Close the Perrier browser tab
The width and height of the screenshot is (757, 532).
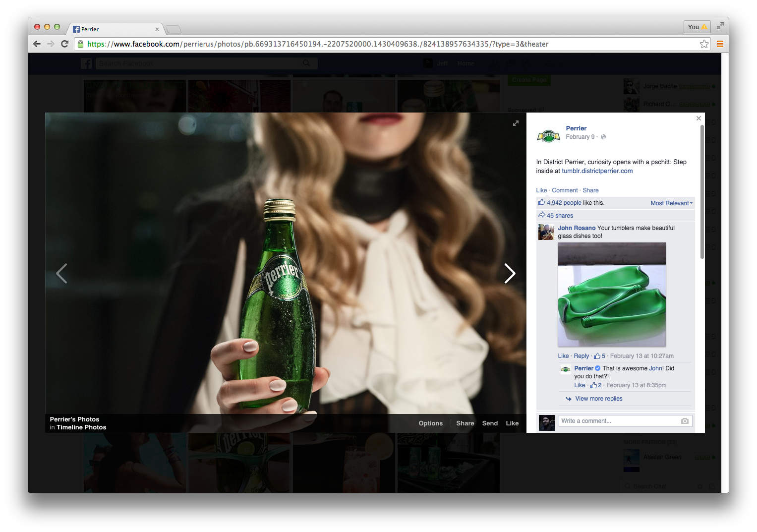[x=157, y=29]
